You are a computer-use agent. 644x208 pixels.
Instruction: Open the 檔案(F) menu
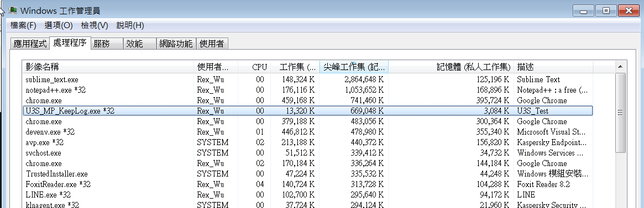(23, 25)
